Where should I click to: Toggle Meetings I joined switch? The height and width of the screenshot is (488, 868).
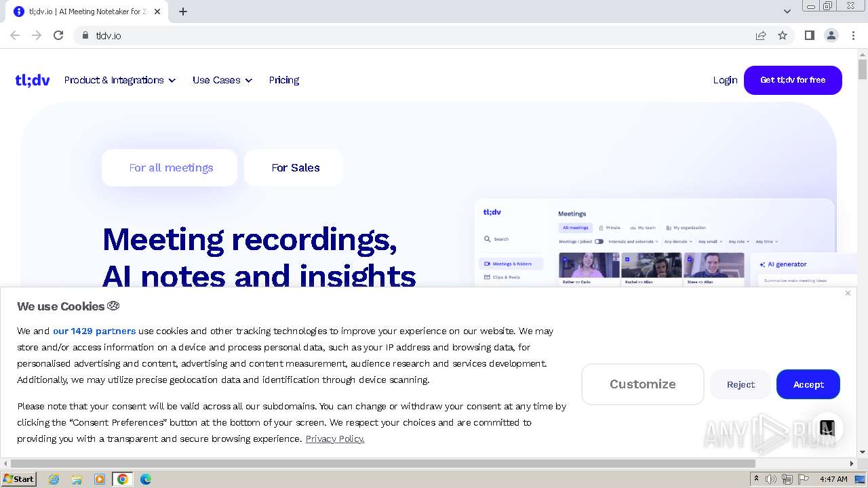599,241
